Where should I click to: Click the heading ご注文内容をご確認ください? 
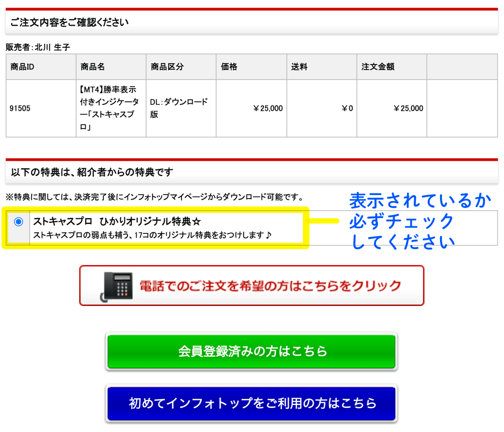pyautogui.click(x=70, y=22)
